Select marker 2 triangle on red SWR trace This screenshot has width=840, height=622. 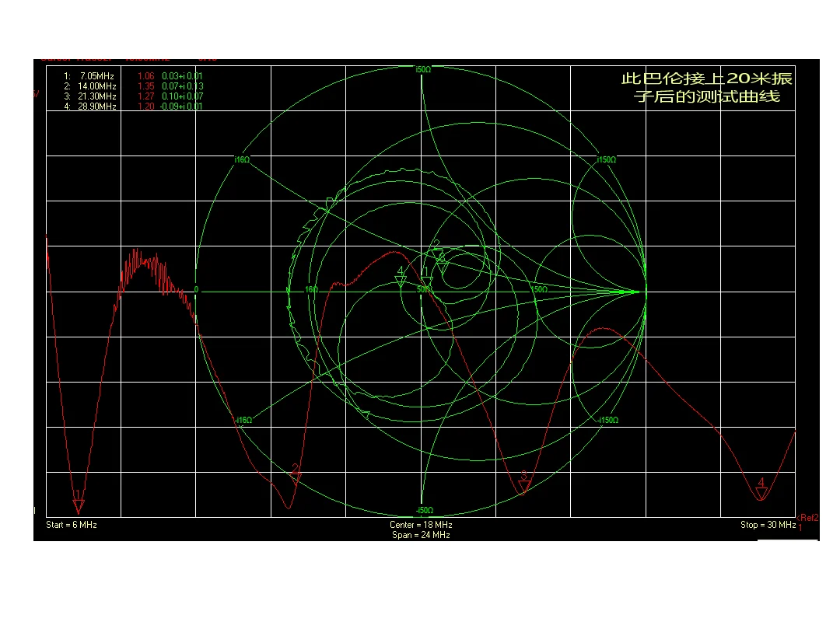point(296,479)
